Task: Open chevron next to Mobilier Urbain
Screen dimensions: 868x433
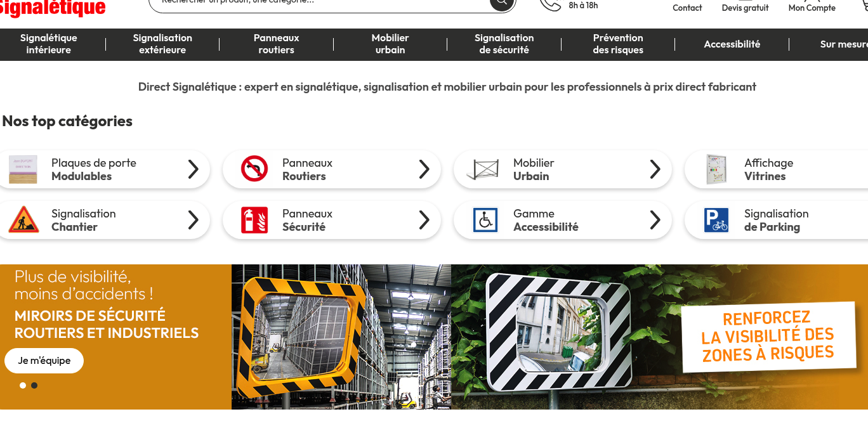Action: pos(655,169)
